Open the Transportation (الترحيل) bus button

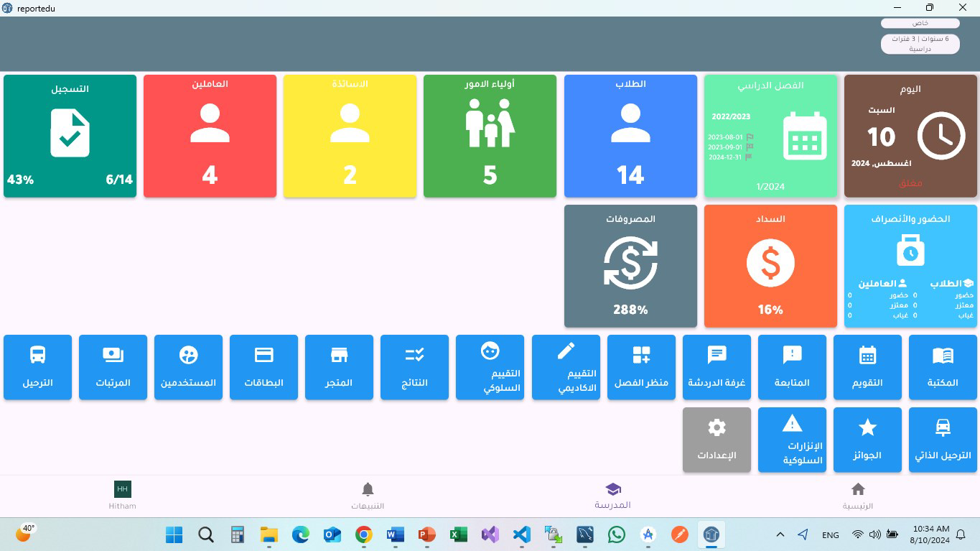tap(37, 367)
